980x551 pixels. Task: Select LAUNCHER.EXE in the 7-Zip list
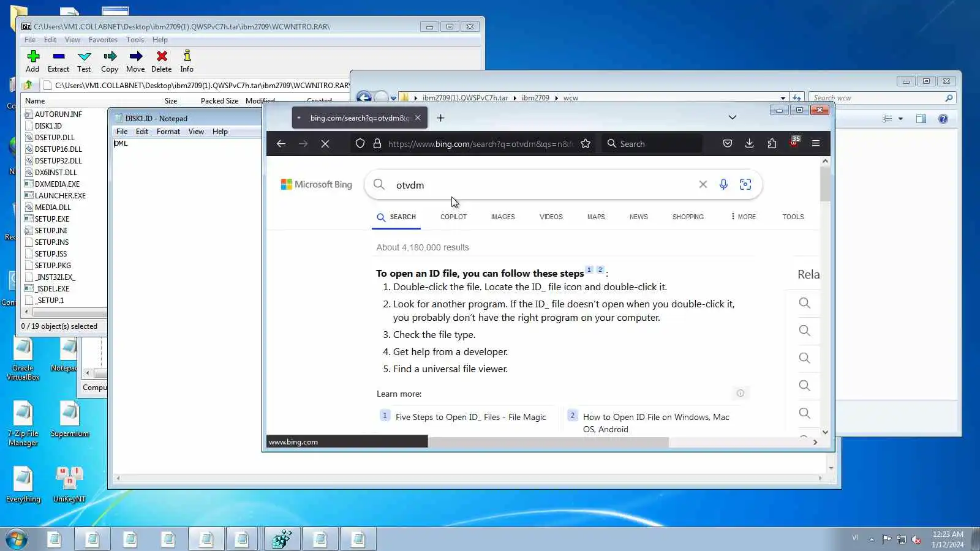click(x=60, y=195)
